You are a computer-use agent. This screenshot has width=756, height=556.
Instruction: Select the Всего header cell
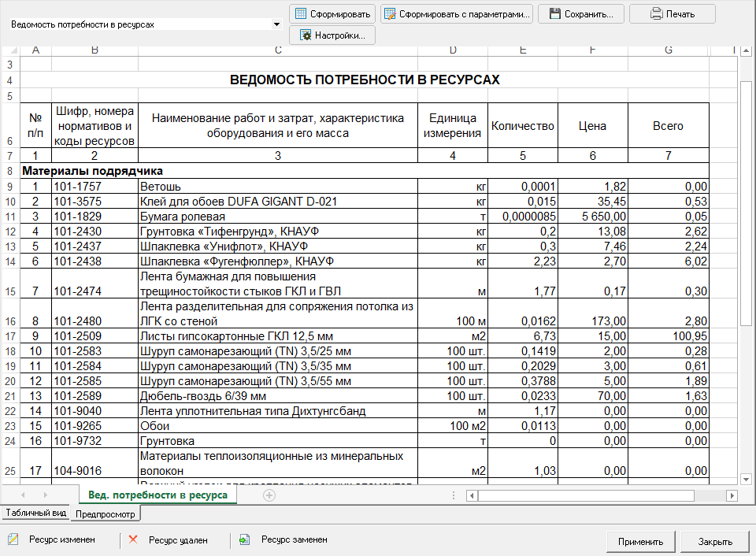[x=669, y=125]
